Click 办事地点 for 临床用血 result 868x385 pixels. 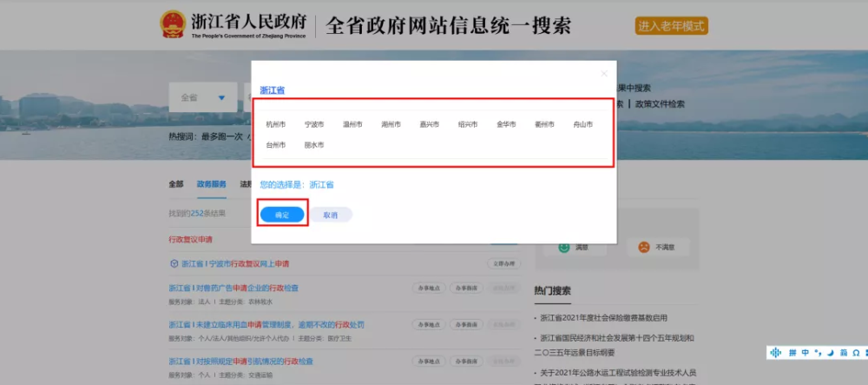(x=429, y=325)
